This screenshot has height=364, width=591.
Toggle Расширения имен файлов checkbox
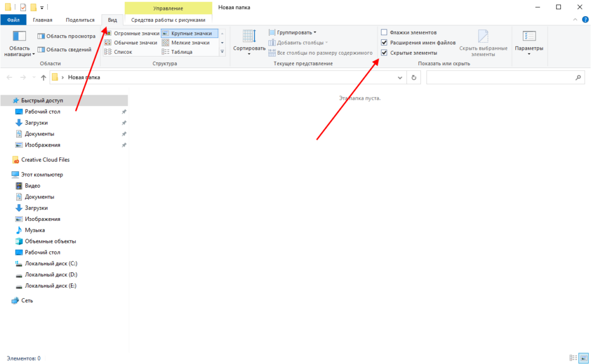[384, 43]
